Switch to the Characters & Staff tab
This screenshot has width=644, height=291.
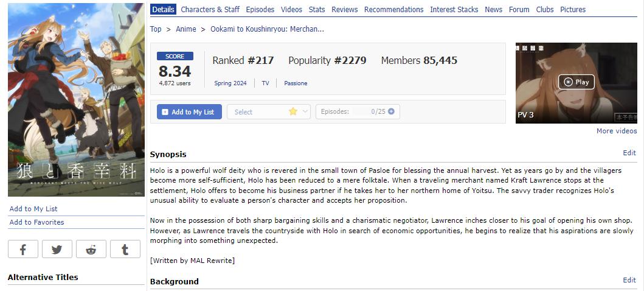(x=210, y=10)
